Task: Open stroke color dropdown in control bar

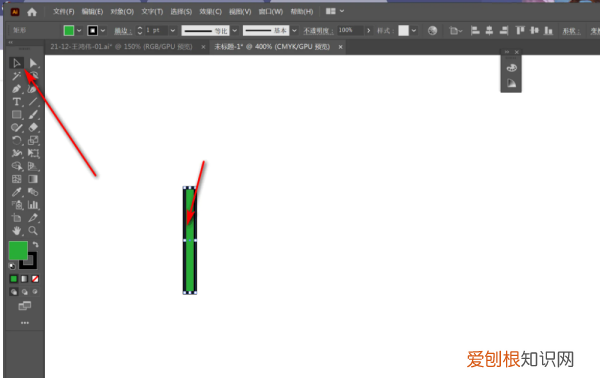Action: (x=103, y=31)
